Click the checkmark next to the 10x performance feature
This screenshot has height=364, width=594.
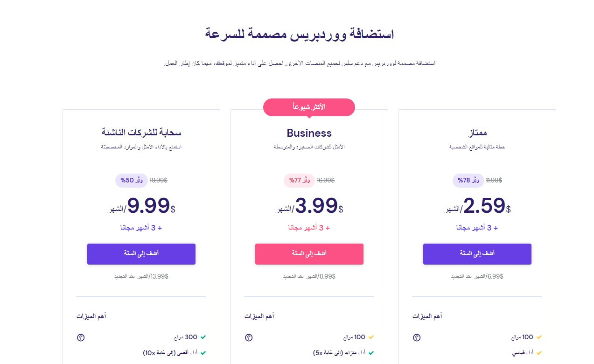pos(203,353)
